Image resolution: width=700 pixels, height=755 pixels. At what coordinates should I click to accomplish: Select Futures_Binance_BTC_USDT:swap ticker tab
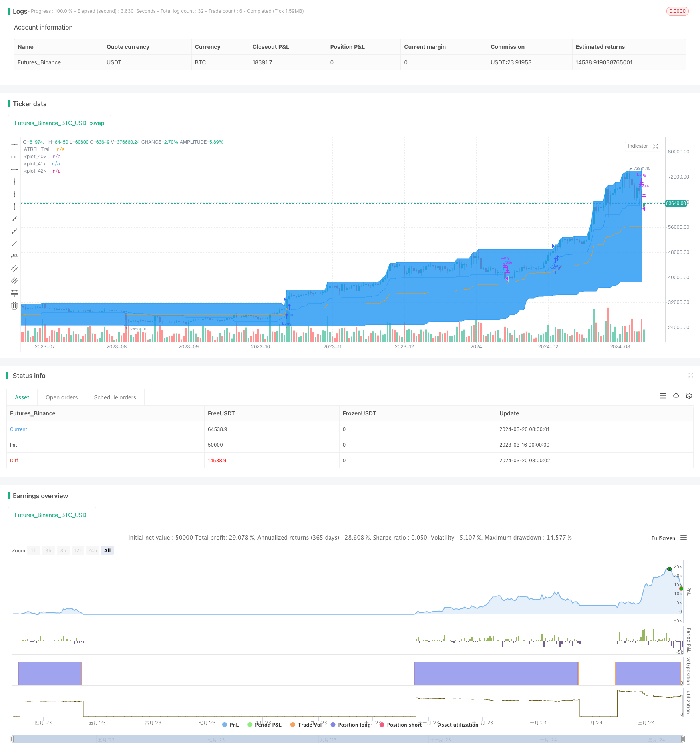pos(60,123)
